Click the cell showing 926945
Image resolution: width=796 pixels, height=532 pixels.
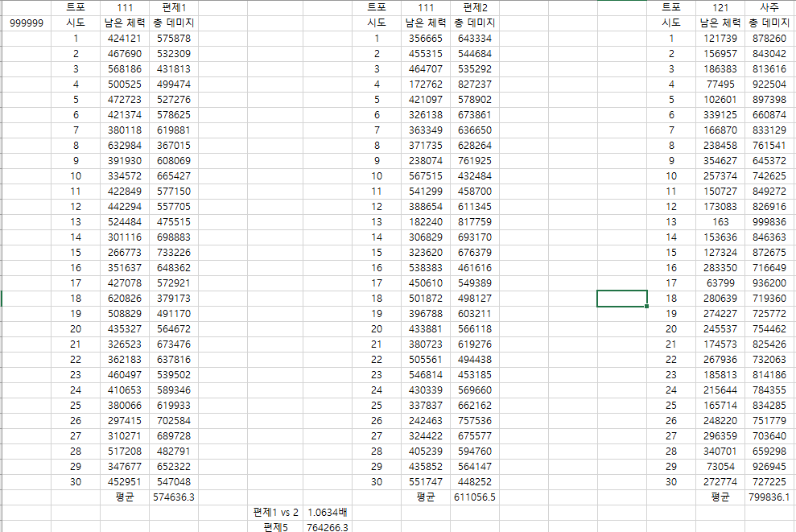click(769, 467)
